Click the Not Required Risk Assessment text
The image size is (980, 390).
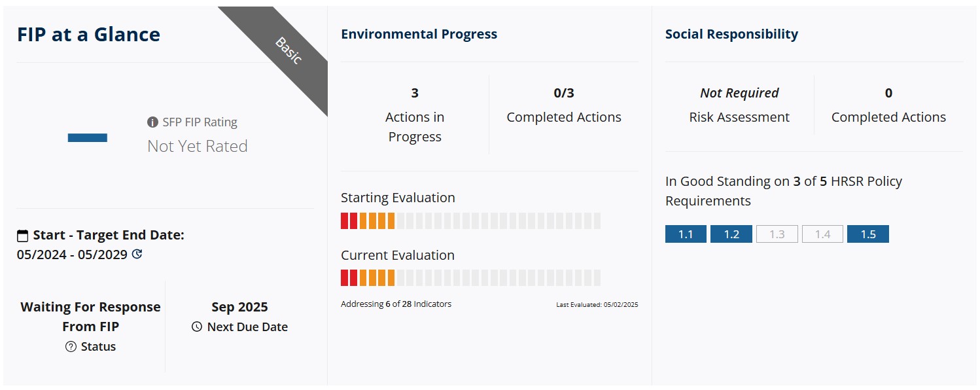(739, 94)
